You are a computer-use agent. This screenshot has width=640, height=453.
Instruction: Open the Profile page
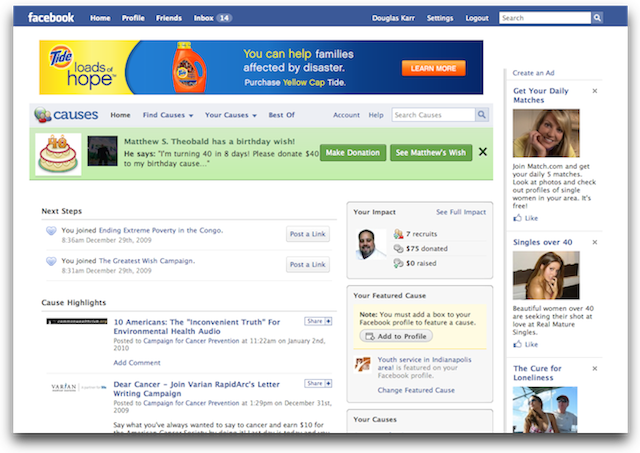coord(133,18)
